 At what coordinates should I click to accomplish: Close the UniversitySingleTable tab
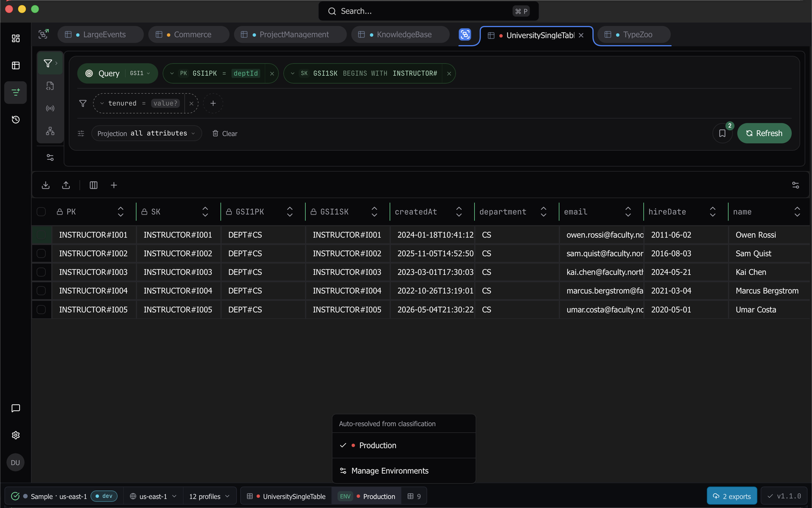point(581,35)
